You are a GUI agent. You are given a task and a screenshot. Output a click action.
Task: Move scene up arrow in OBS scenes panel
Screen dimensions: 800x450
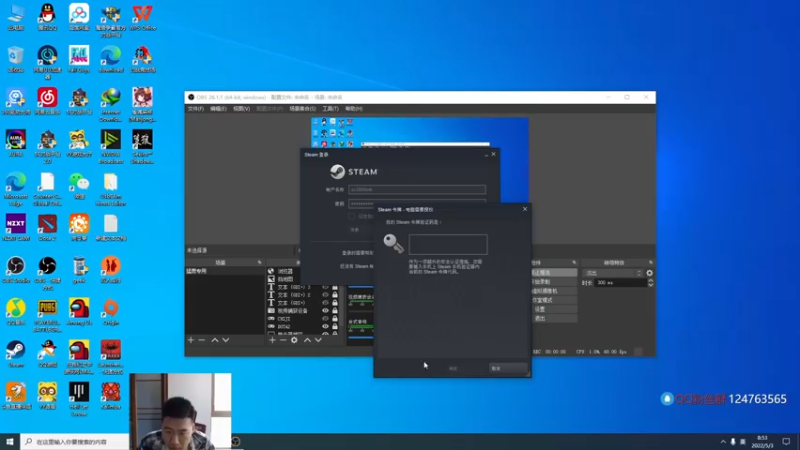[x=215, y=340]
